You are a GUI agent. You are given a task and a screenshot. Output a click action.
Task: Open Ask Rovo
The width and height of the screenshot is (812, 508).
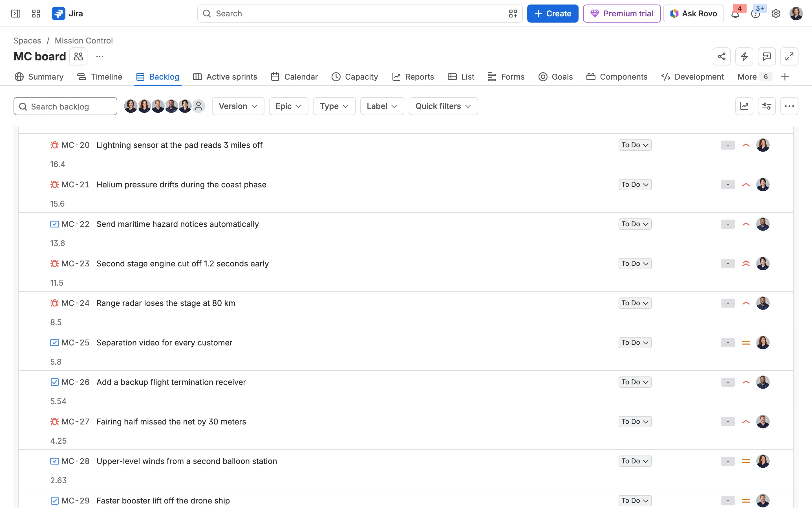[x=694, y=14]
